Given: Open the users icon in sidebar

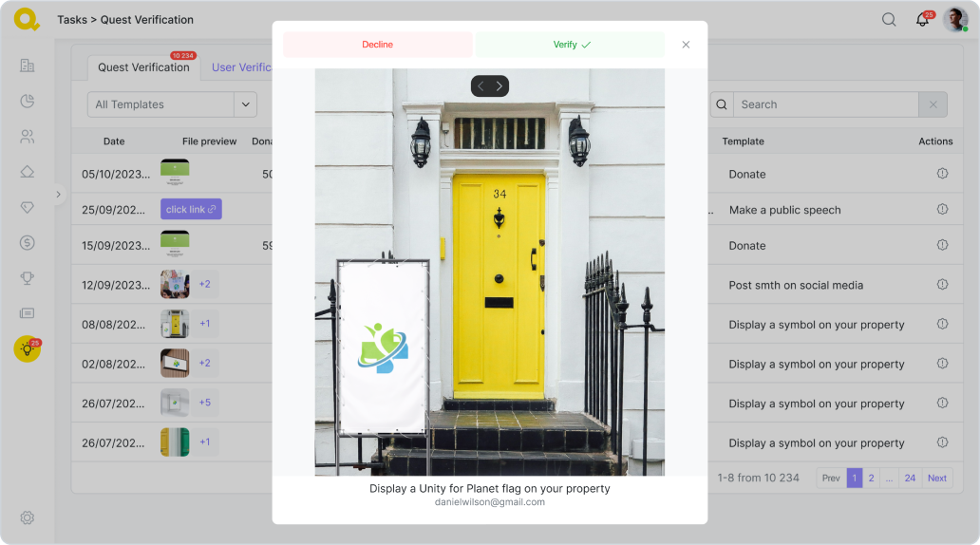Looking at the screenshot, I should pos(27,137).
